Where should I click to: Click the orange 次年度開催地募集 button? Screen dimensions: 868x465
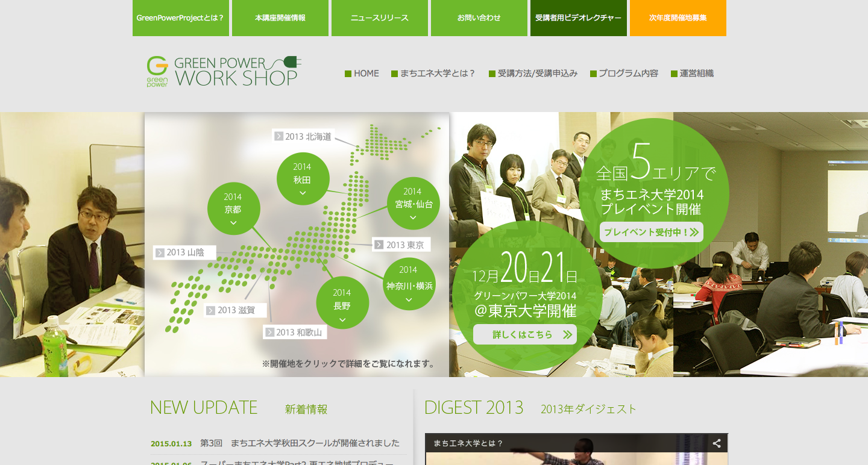coord(678,18)
